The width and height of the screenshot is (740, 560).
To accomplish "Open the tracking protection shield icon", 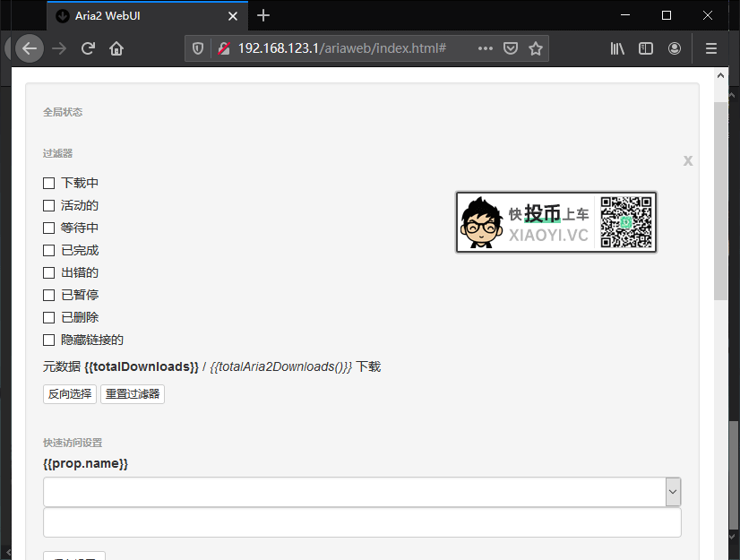I will coord(197,47).
